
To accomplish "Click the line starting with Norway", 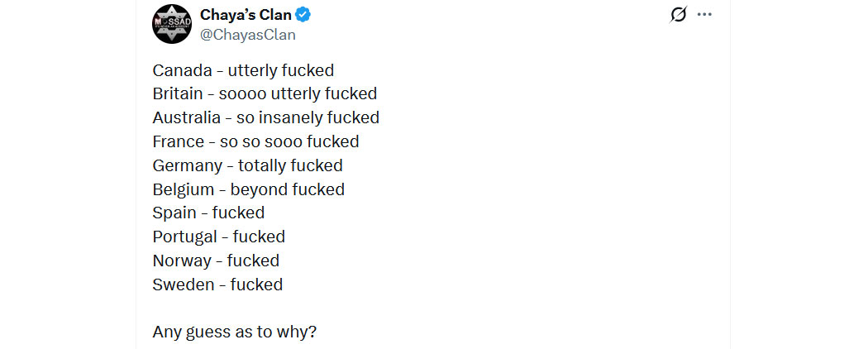I will point(216,261).
